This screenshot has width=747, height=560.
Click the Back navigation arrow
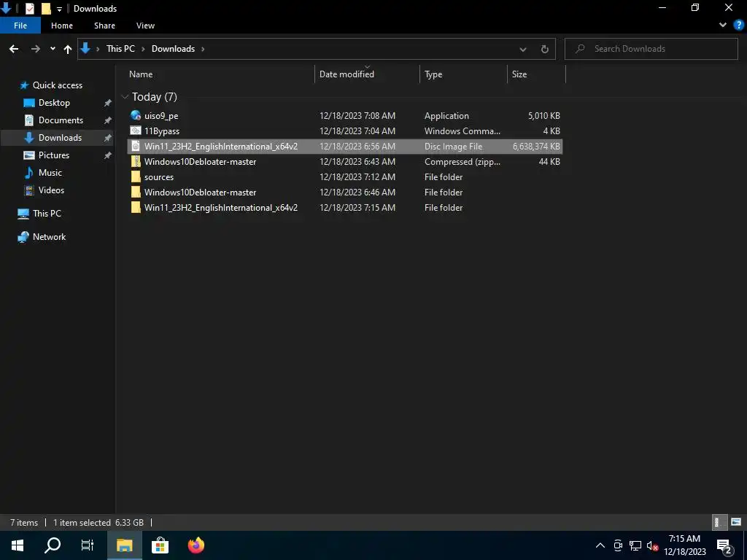[14, 49]
